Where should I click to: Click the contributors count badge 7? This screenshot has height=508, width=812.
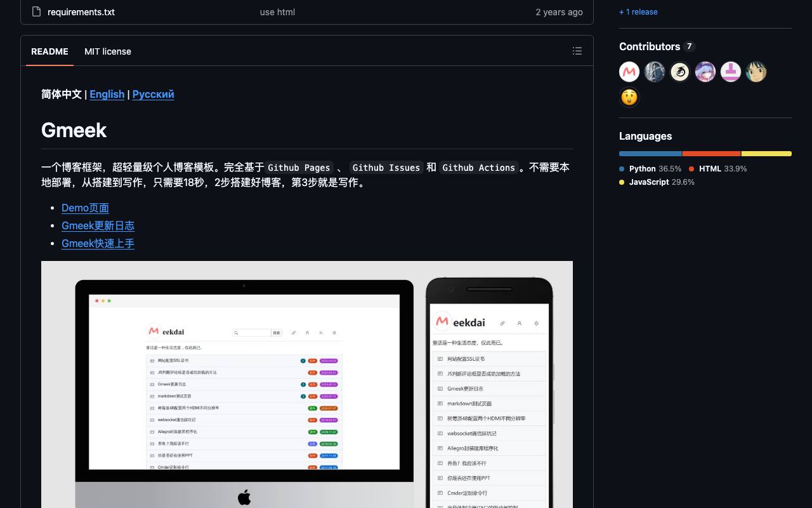[689, 46]
